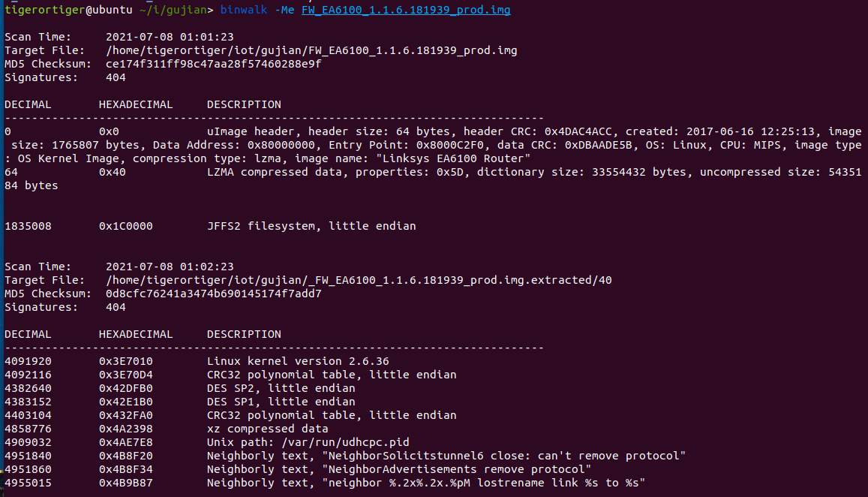Click the decimal offset 4955015 entry

(x=28, y=483)
